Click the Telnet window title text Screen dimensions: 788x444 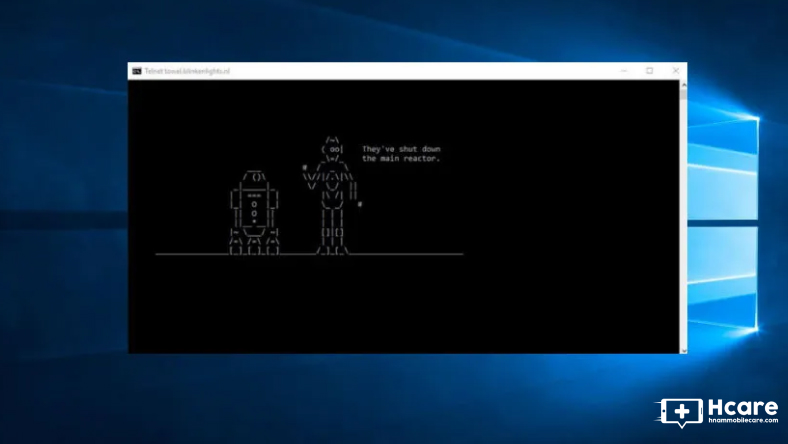tap(187, 71)
